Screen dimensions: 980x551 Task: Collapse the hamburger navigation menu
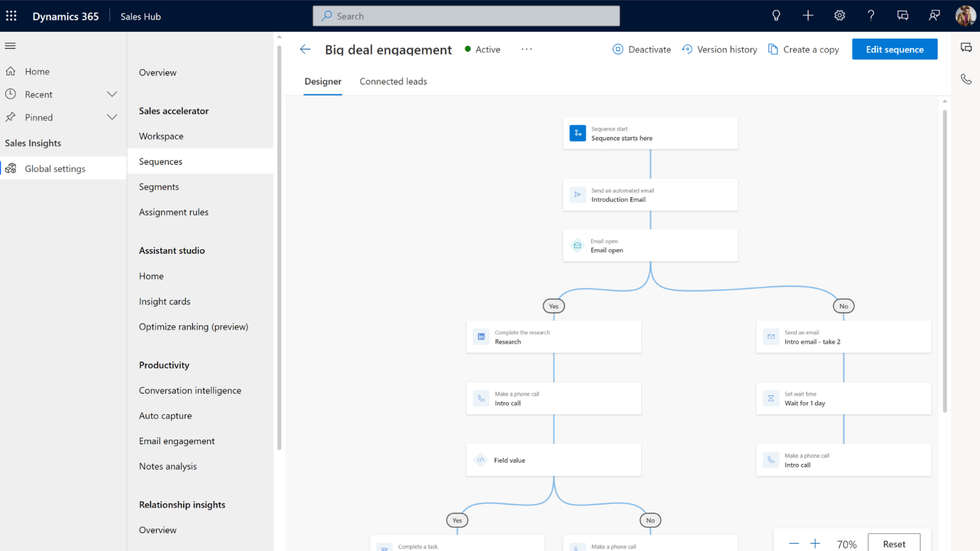[10, 46]
